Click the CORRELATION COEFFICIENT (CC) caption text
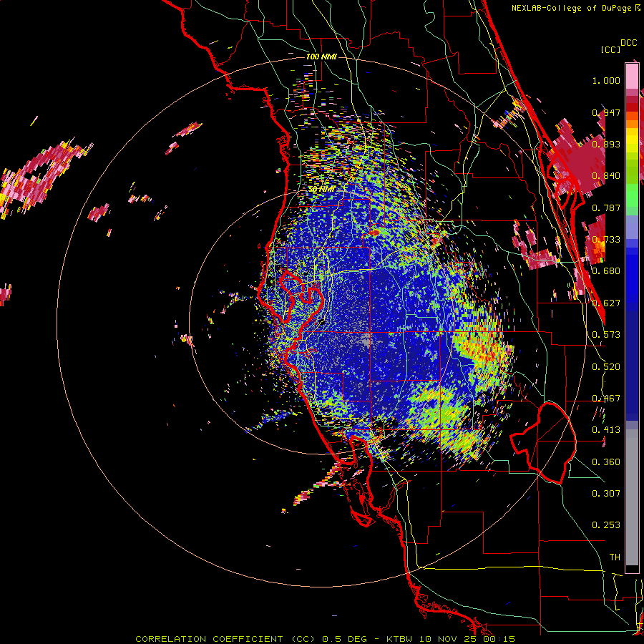This screenshot has height=644, width=644. [225, 639]
